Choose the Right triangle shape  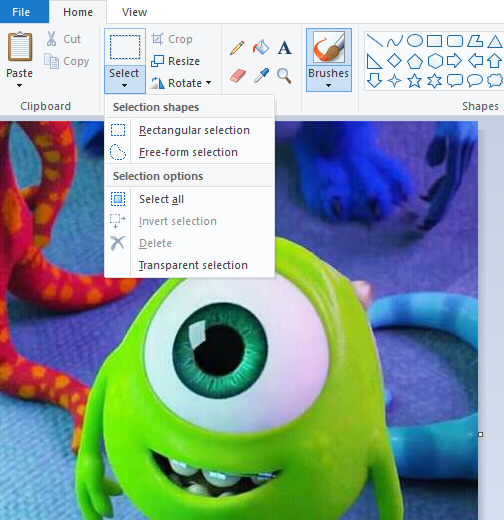point(374,61)
